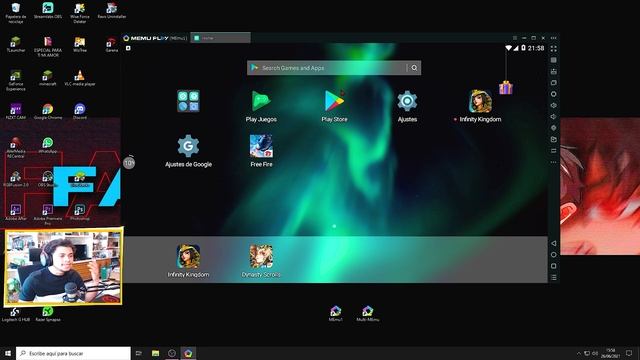Open the taskbar clock and date

click(x=611, y=353)
